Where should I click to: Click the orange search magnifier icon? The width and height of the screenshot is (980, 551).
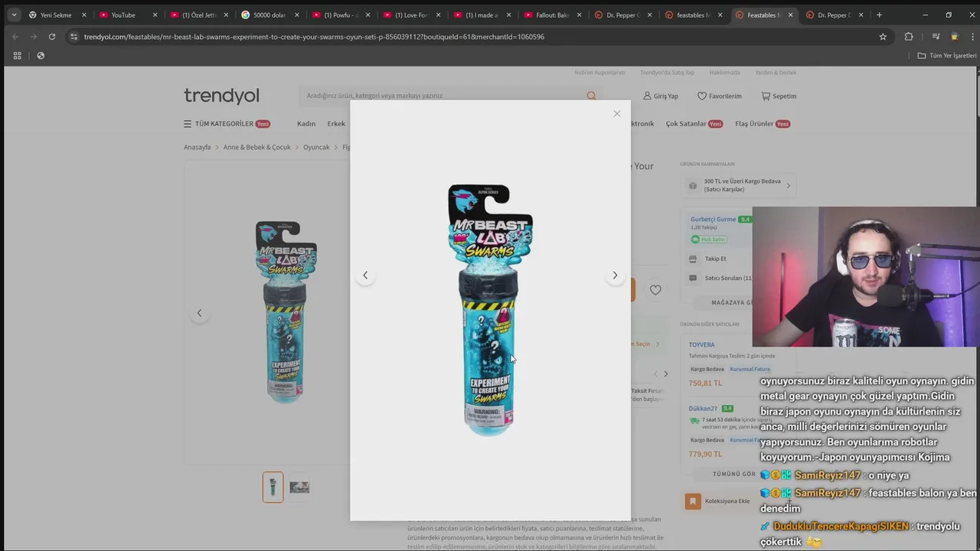(591, 96)
